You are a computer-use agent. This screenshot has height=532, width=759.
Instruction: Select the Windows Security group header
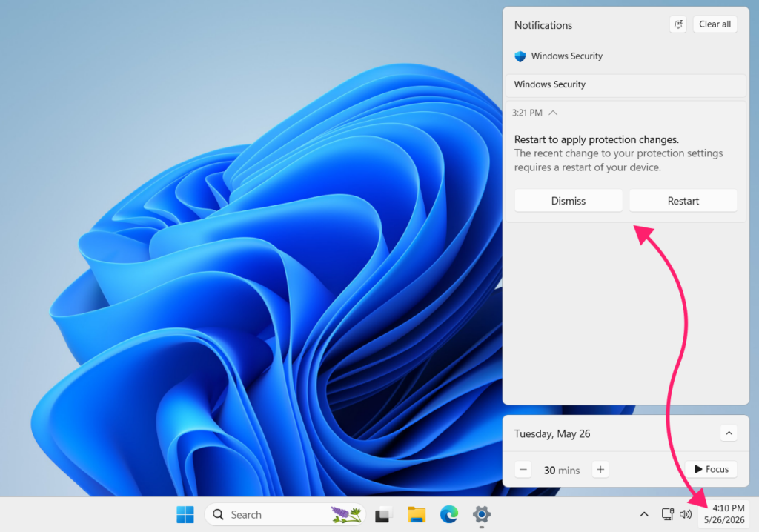[626, 84]
